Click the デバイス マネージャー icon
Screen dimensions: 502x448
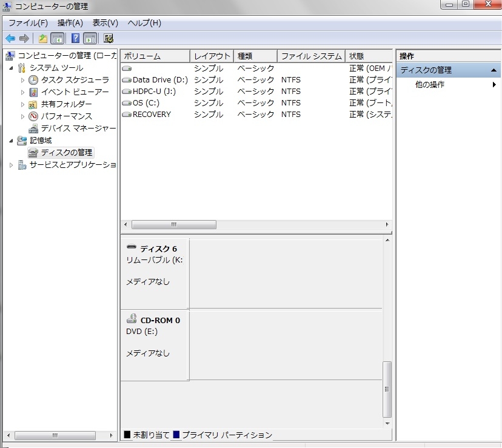click(x=33, y=129)
